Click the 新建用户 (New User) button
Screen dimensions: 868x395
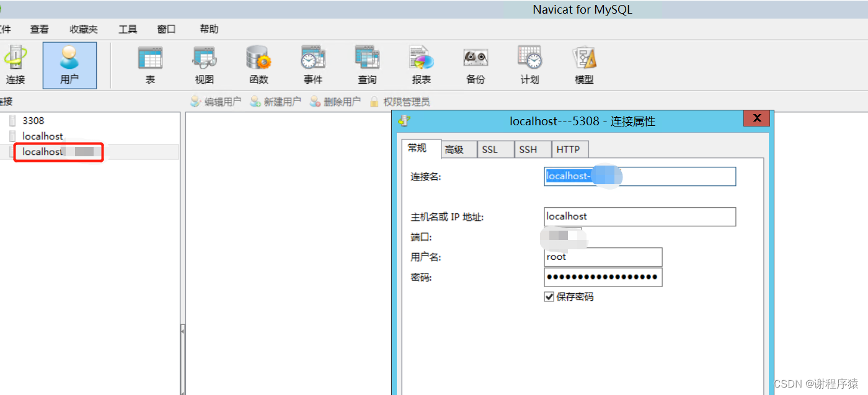click(275, 101)
